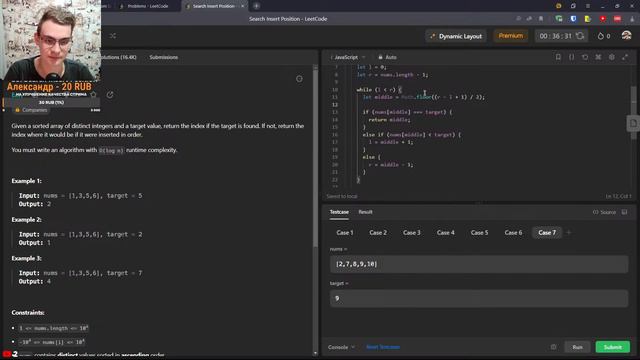Select test Case 2
Screen dimensions: 640x360
pos(378,233)
